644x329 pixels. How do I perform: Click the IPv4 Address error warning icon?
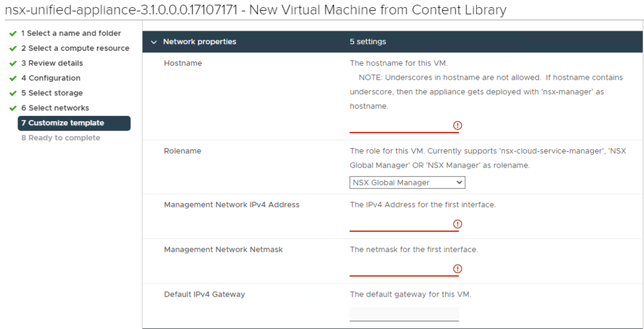point(457,224)
